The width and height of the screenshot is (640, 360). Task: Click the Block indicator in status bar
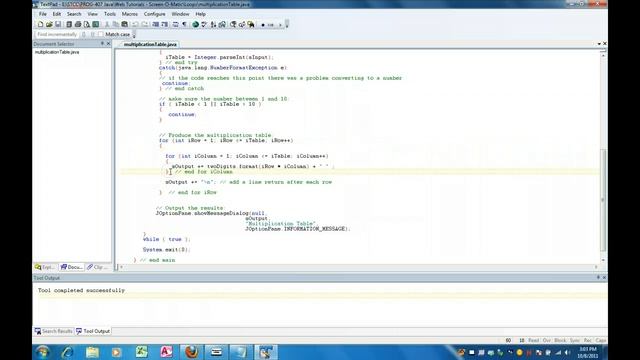pyautogui.click(x=560, y=340)
